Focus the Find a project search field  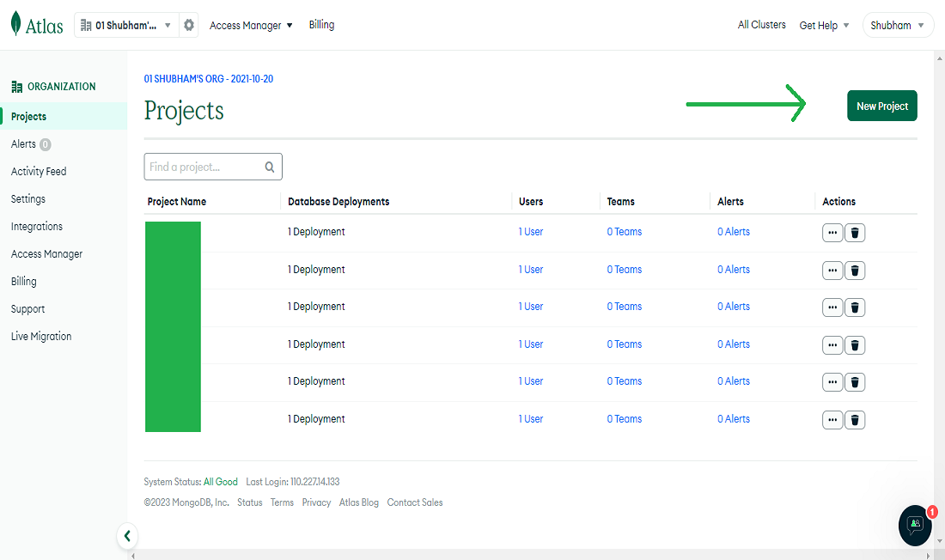point(203,167)
